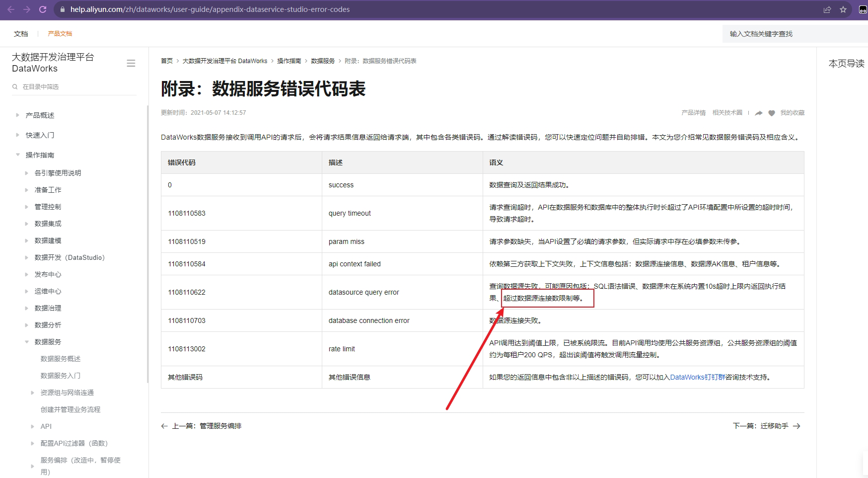The image size is (868, 478).
Task: Select error code 1108110622 cell
Action: tap(242, 292)
